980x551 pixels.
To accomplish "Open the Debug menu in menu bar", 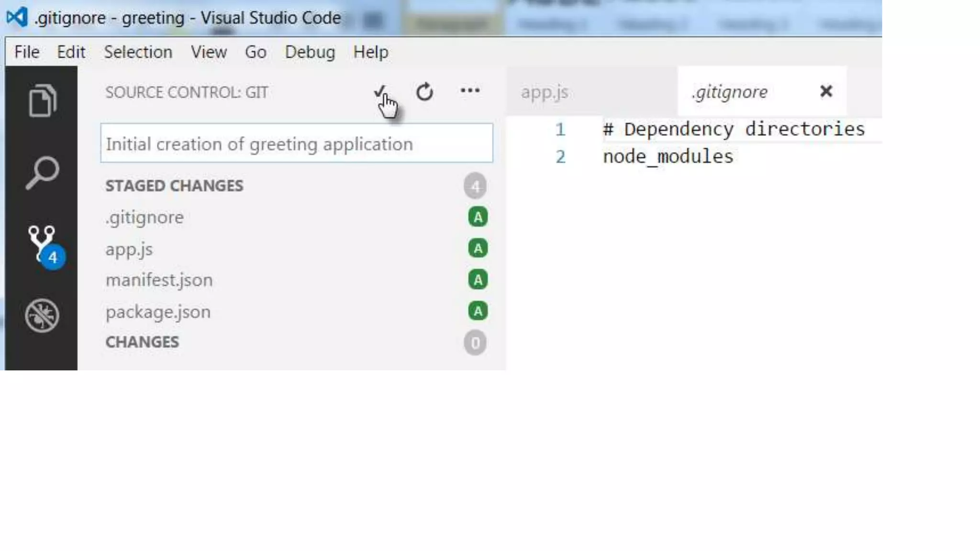I will click(x=310, y=52).
